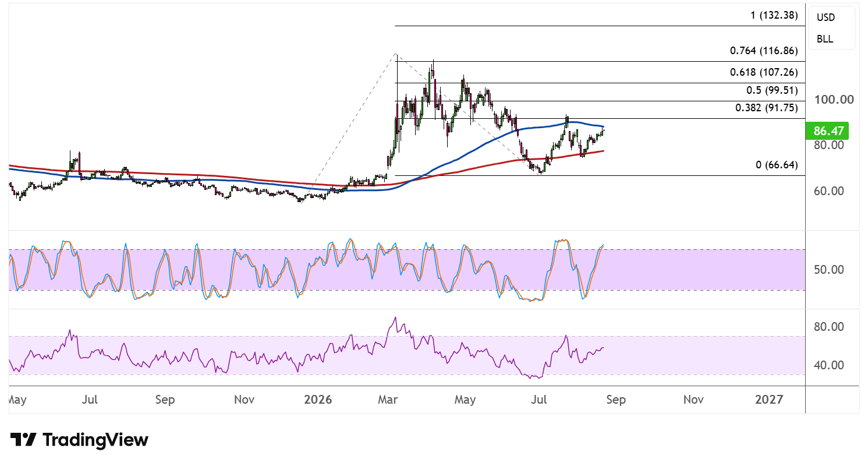
Task: Select the 0.618 (107.26) retracement label
Action: click(x=764, y=73)
